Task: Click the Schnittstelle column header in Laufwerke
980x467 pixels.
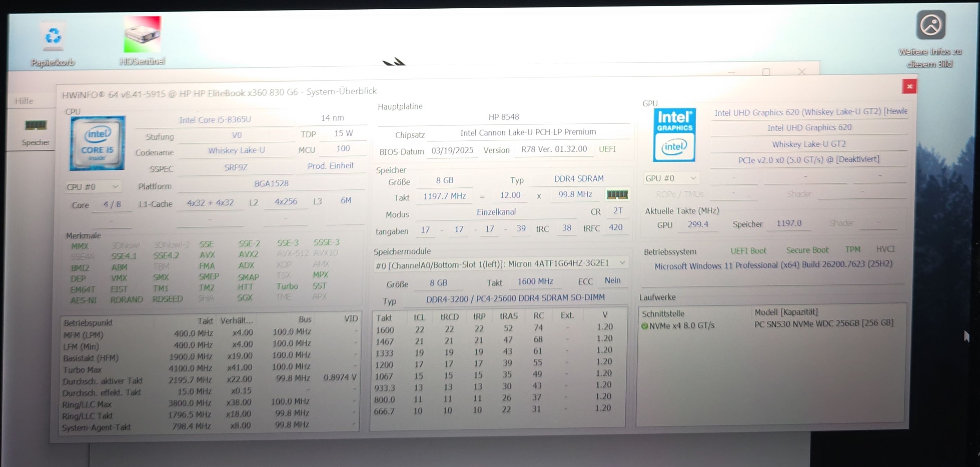Action: click(663, 314)
